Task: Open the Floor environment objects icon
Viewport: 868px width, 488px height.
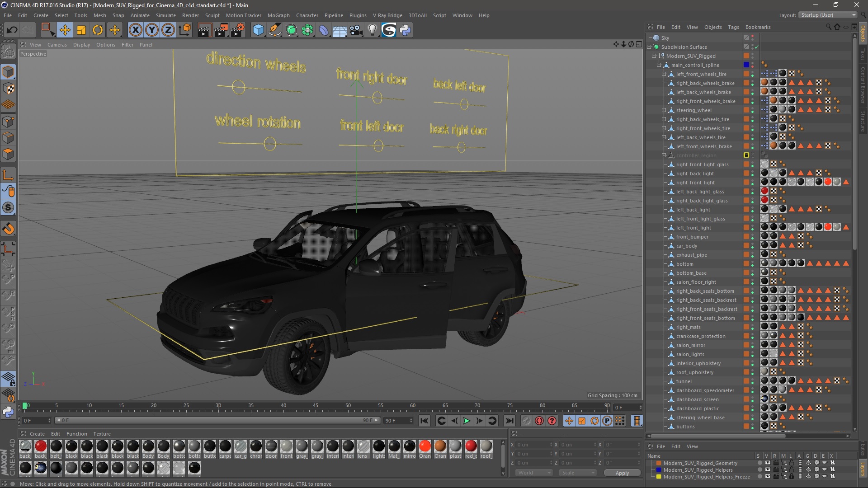Action: pos(340,30)
